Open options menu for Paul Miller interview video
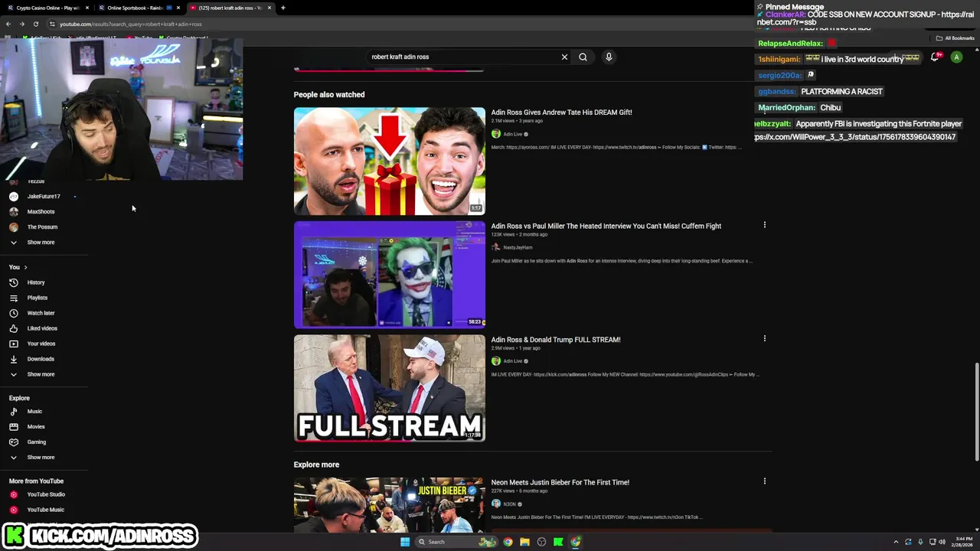The height and width of the screenshot is (551, 980). 764,225
